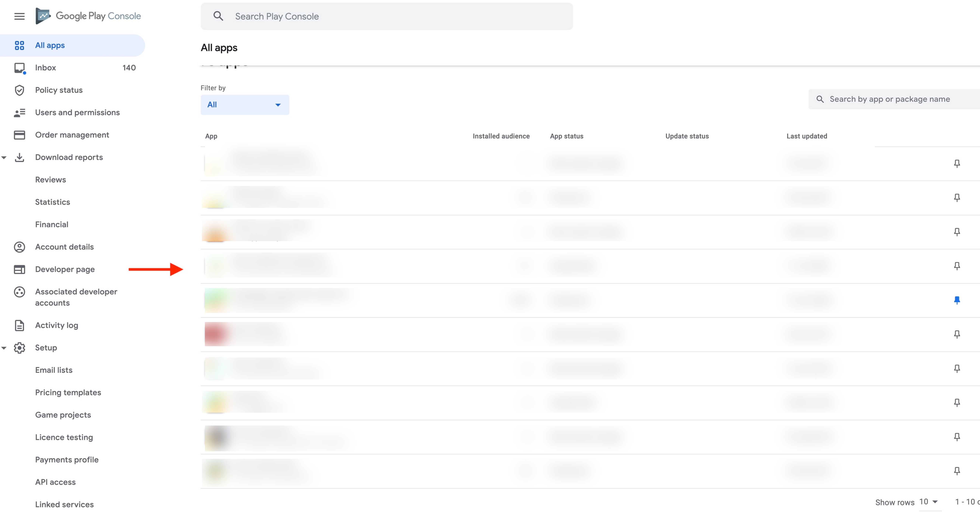This screenshot has height=514, width=980.
Task: Click the Associated developer accounts icon
Action: coord(19,292)
